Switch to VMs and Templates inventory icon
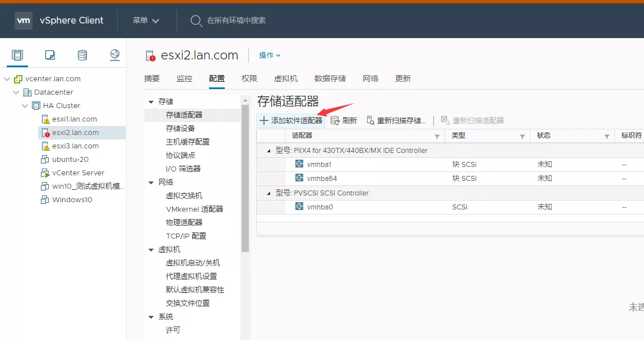Screen dimensions: 644x340 50,55
